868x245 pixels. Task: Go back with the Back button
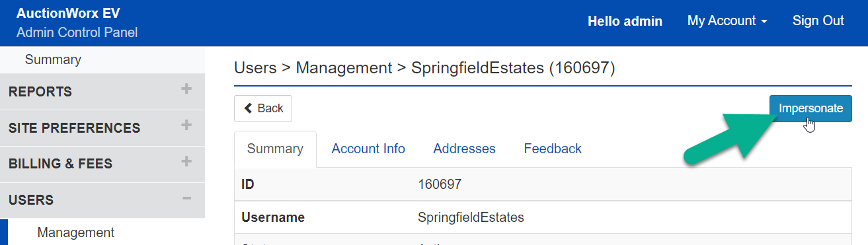[263, 108]
